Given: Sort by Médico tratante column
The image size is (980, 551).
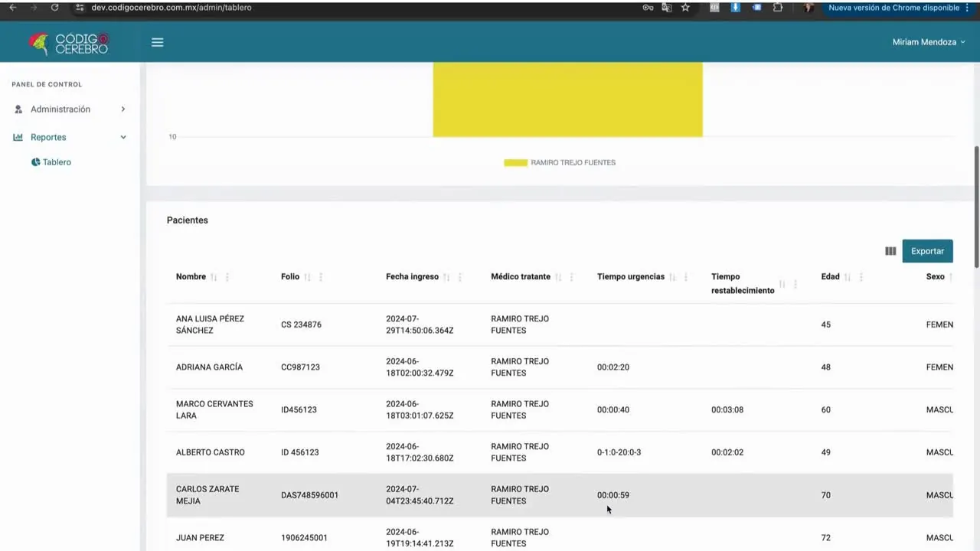Looking at the screenshot, I should tap(558, 277).
